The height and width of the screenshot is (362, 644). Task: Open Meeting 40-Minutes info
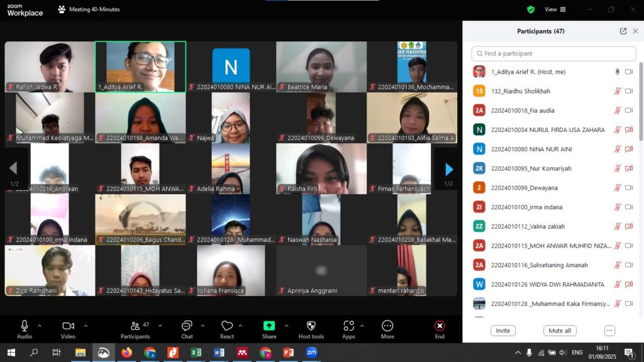89,9
